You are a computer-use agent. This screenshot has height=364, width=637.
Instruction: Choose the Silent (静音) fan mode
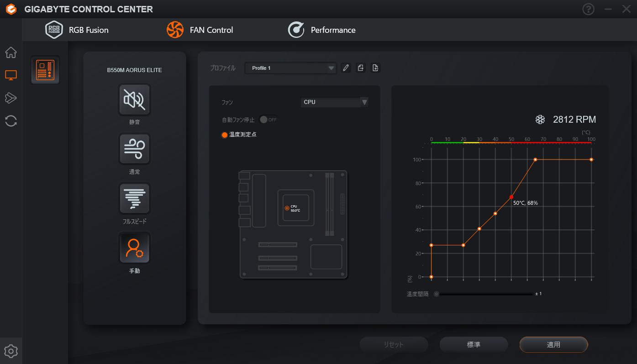tap(135, 99)
